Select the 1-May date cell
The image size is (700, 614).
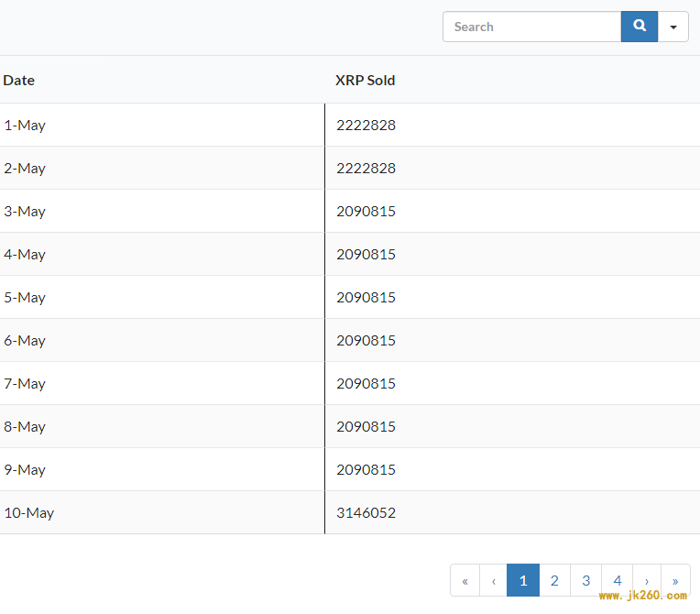(162, 125)
